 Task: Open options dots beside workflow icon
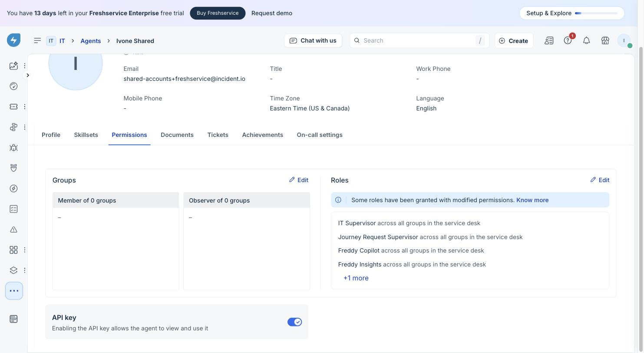point(25,127)
